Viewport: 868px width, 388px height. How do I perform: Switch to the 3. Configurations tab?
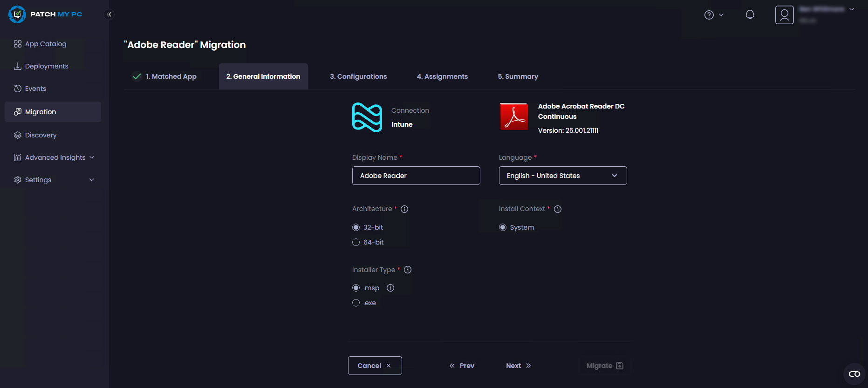358,76
